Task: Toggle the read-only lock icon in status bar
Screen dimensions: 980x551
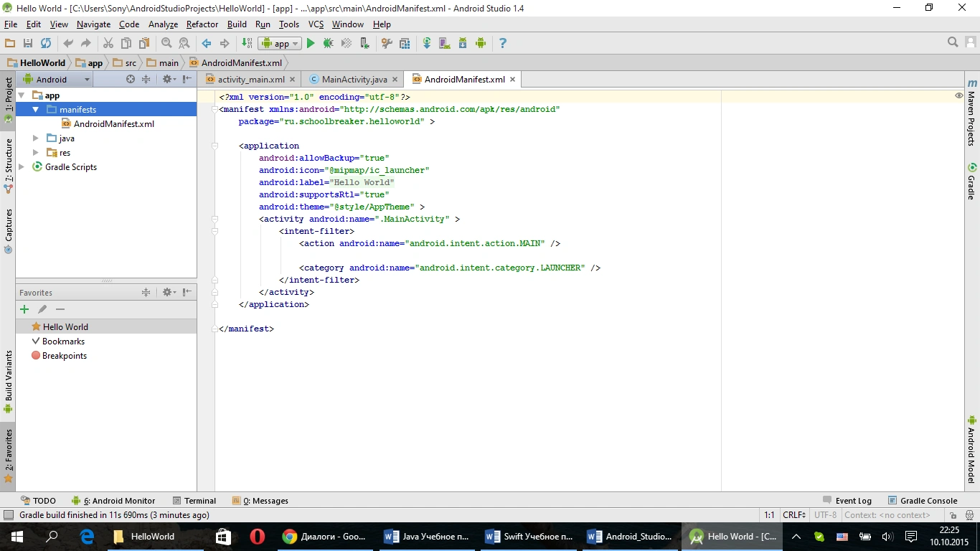Action: (953, 515)
